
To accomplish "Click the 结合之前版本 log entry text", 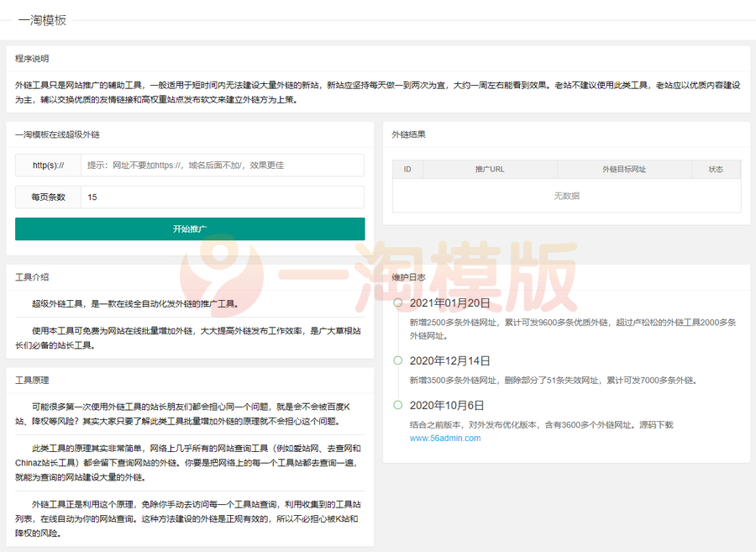I will 542,425.
